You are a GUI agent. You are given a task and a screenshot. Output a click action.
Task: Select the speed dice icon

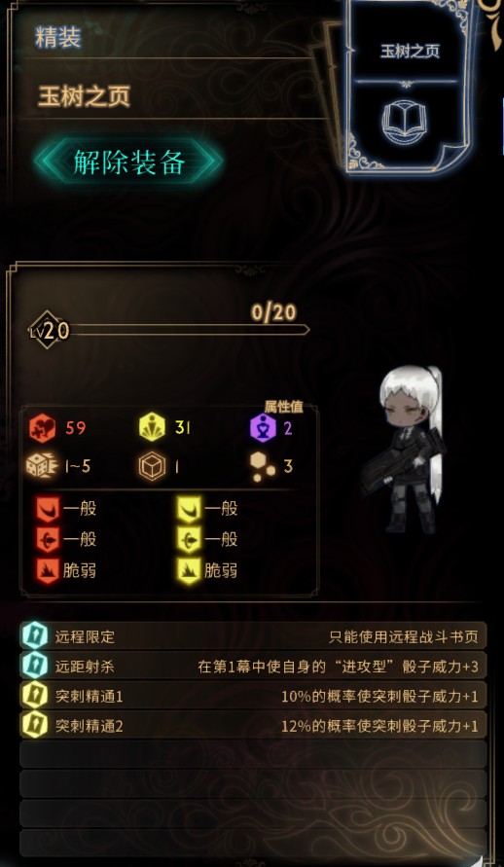42,467
